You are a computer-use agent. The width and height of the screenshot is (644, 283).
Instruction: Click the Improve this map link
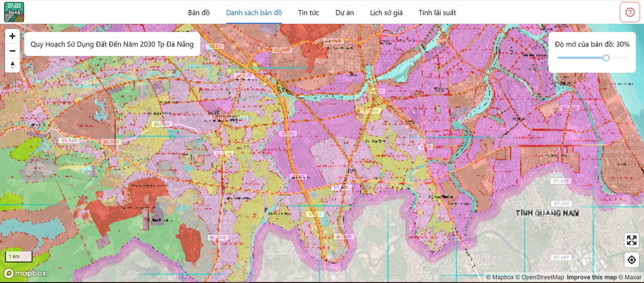[x=592, y=277]
